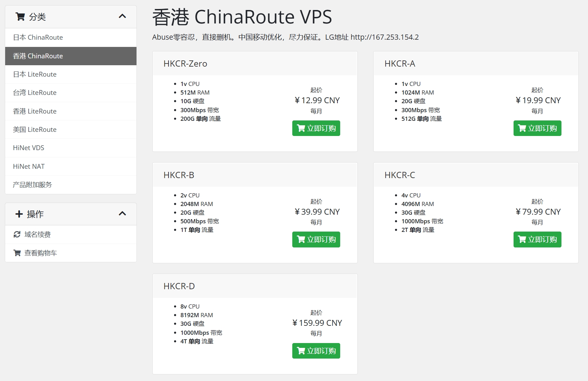Collapse the 分类 category panel chevron
588x381 pixels.
[x=122, y=17]
